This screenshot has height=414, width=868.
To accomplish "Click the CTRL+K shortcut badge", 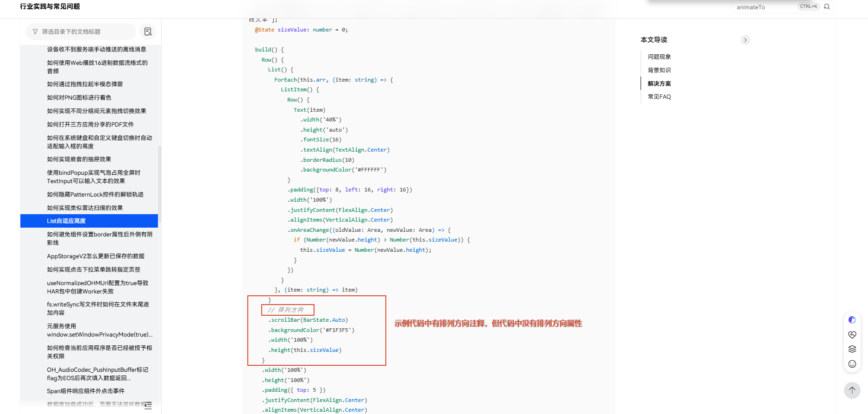I will coord(809,6).
